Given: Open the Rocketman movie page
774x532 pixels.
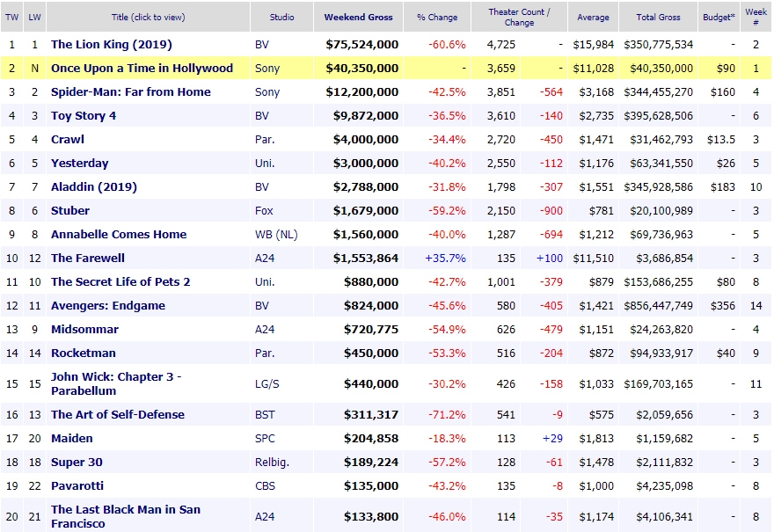Looking at the screenshot, I should pos(84,353).
